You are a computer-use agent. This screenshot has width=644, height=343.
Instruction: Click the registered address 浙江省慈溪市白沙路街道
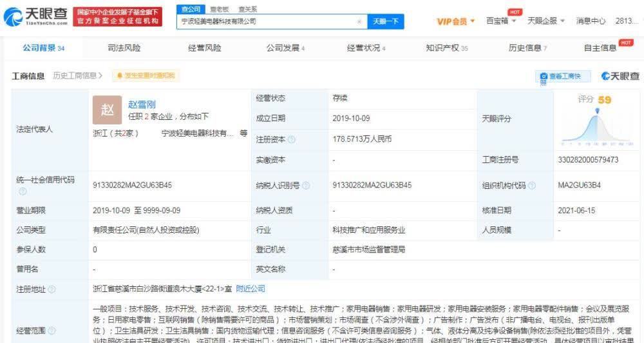coord(162,289)
